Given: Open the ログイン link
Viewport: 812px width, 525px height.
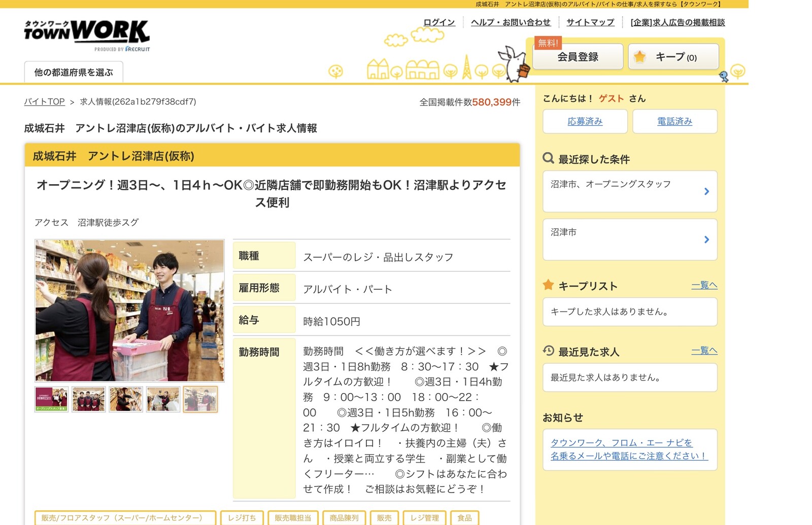Looking at the screenshot, I should (x=439, y=22).
